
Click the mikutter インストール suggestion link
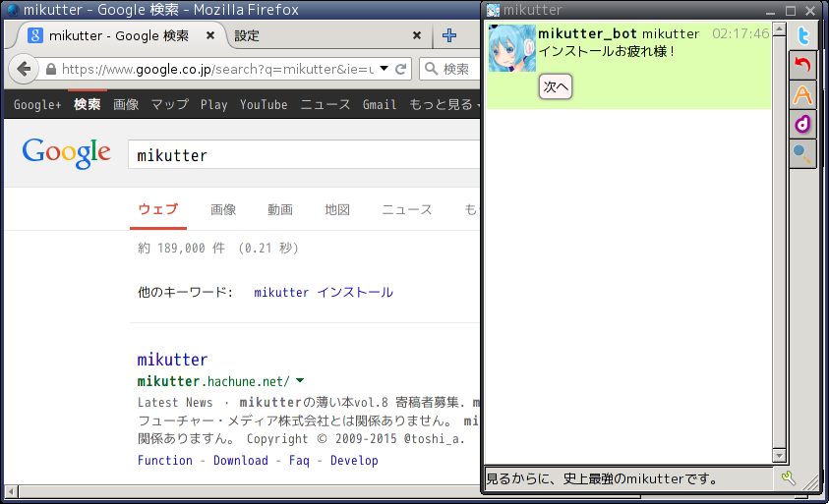point(324,292)
